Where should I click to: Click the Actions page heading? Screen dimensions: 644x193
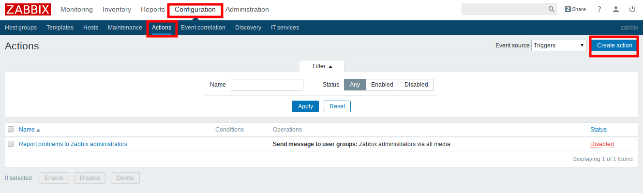(x=22, y=46)
